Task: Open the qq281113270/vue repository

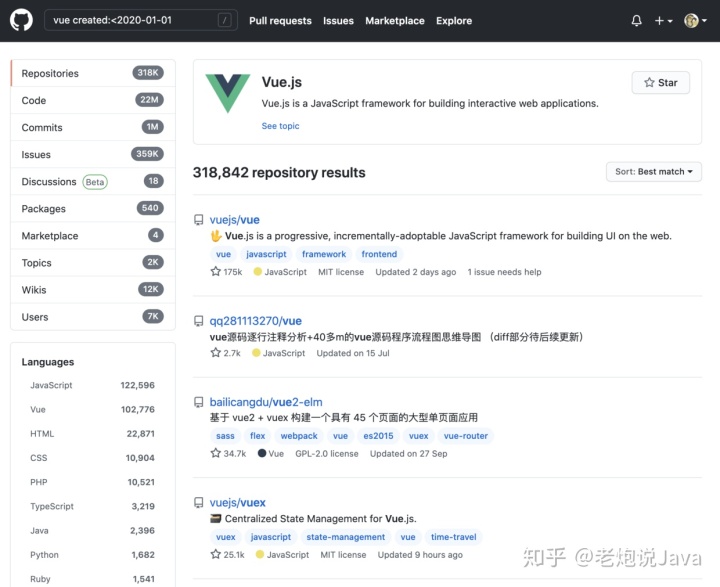Action: coord(255,321)
